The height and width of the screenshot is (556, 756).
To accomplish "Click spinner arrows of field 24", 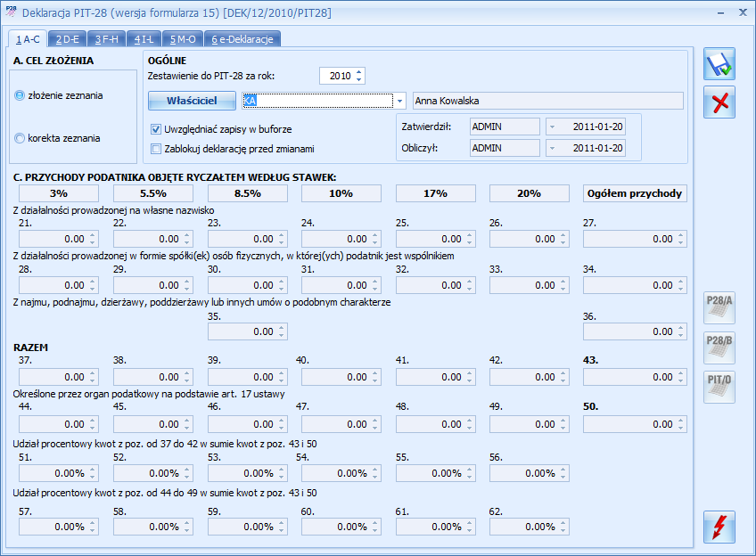I will [x=375, y=239].
